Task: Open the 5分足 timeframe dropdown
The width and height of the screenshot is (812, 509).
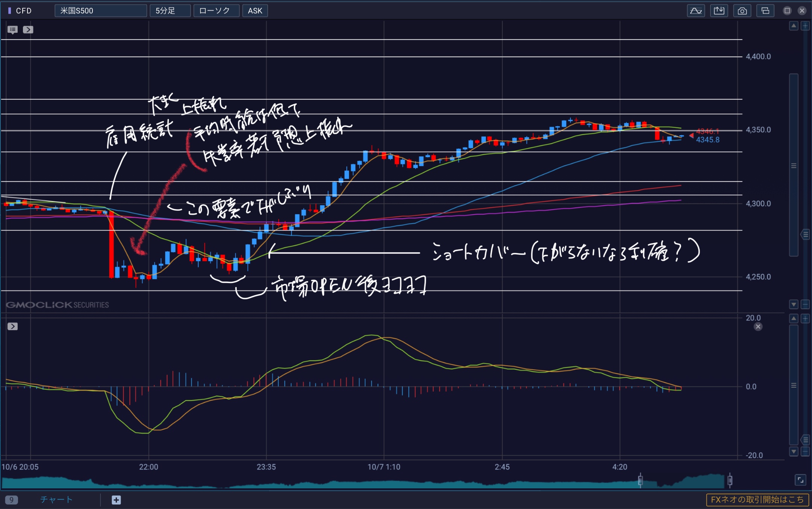Action: tap(170, 11)
